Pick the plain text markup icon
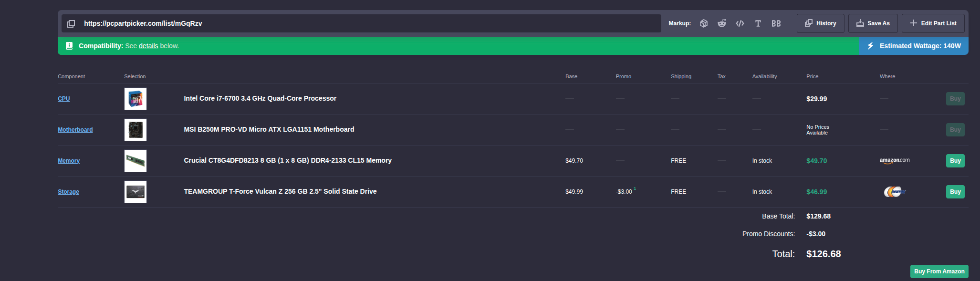 pyautogui.click(x=758, y=23)
